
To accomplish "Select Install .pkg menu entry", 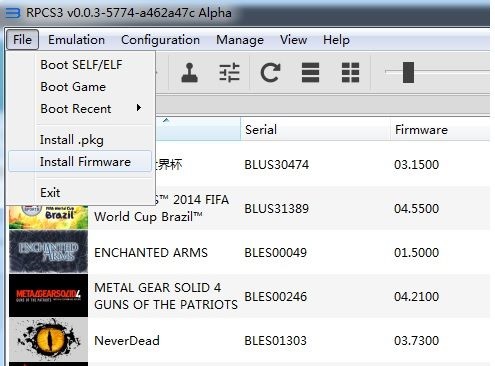I will [81, 140].
